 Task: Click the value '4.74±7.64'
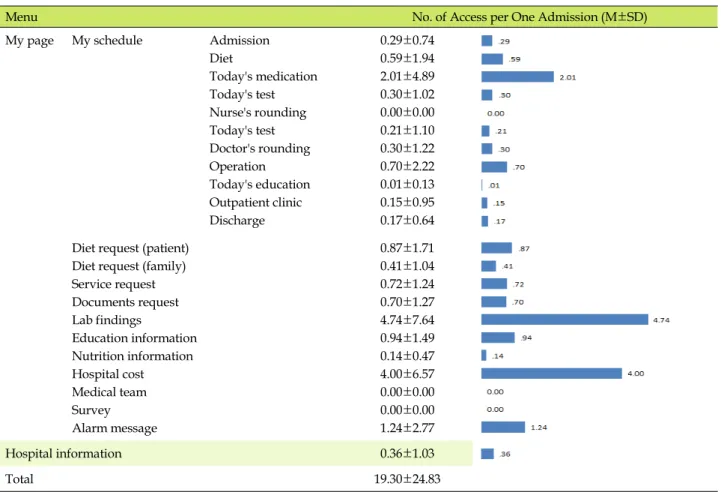407,320
